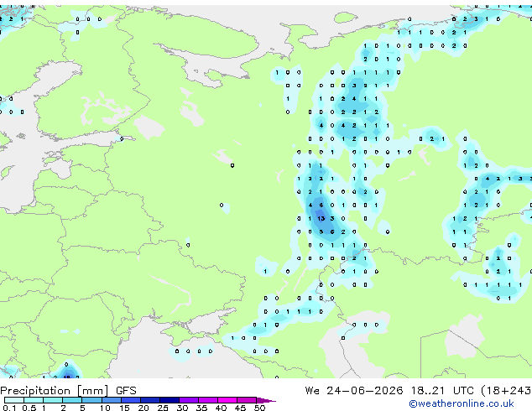Click the legend label '30'
The width and height of the screenshot is (532, 411).
(x=182, y=408)
